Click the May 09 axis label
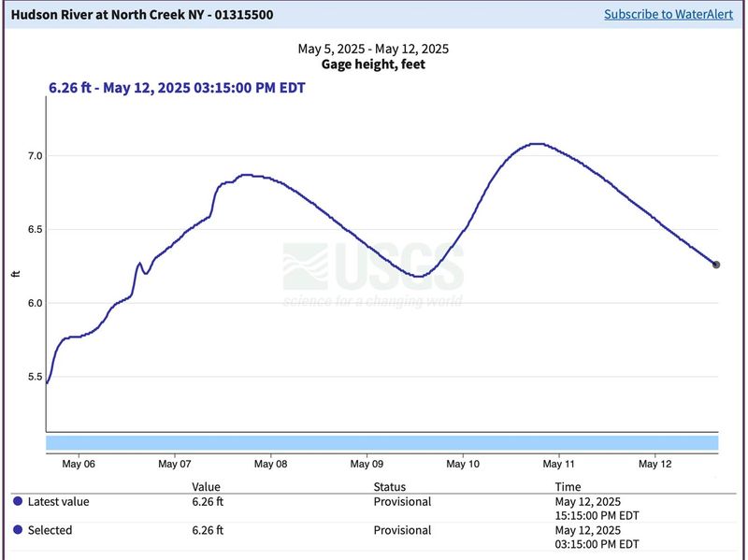748x560 pixels. [367, 464]
